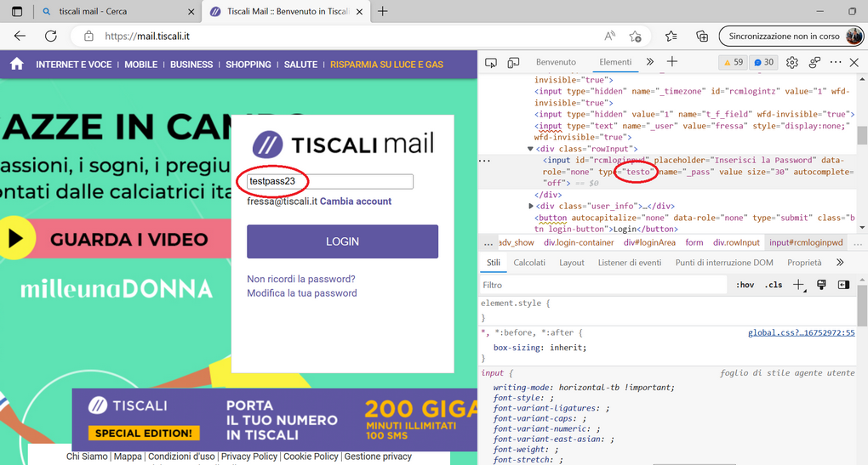This screenshot has height=465, width=868.
Task: Open RISPARMIA SU LUCE E GAS
Action: [x=386, y=65]
